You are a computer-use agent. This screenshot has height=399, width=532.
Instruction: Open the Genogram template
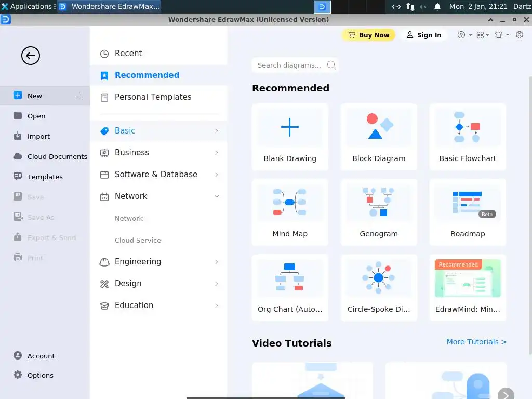pyautogui.click(x=379, y=212)
